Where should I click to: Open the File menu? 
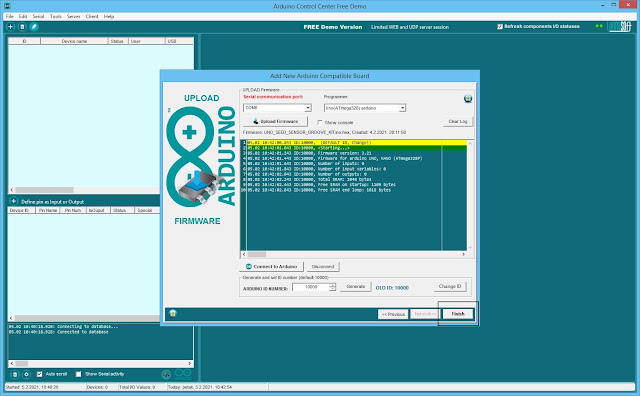(9, 16)
